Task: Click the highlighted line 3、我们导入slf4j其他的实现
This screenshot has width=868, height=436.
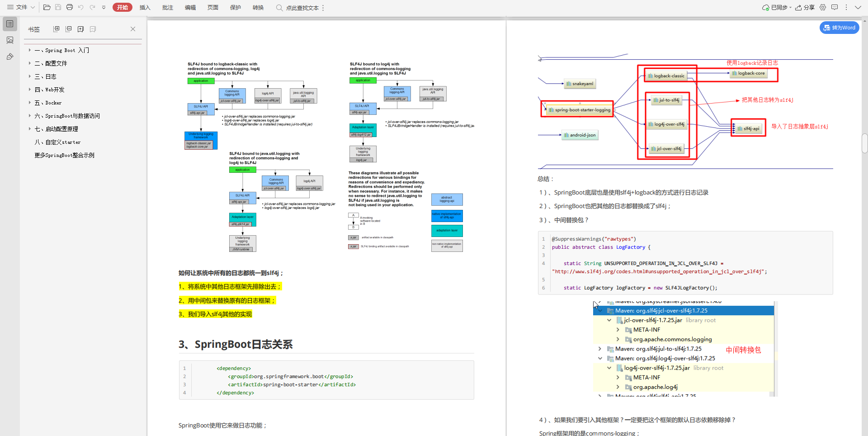Action: point(215,314)
